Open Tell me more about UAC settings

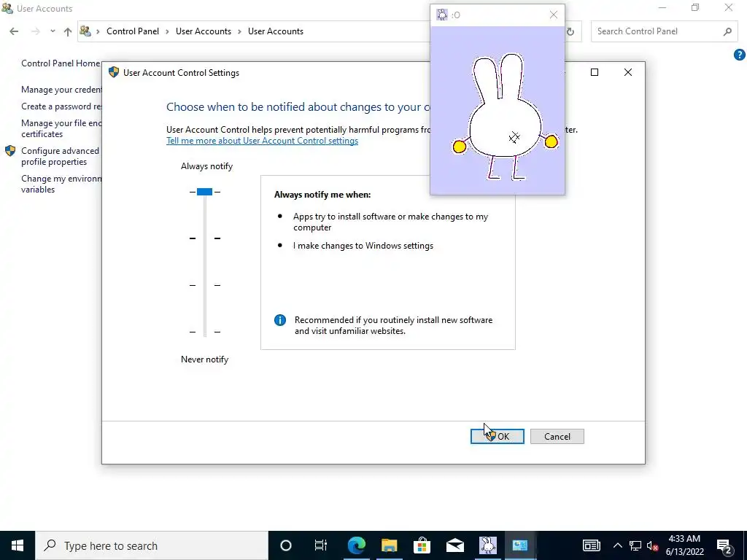point(262,141)
